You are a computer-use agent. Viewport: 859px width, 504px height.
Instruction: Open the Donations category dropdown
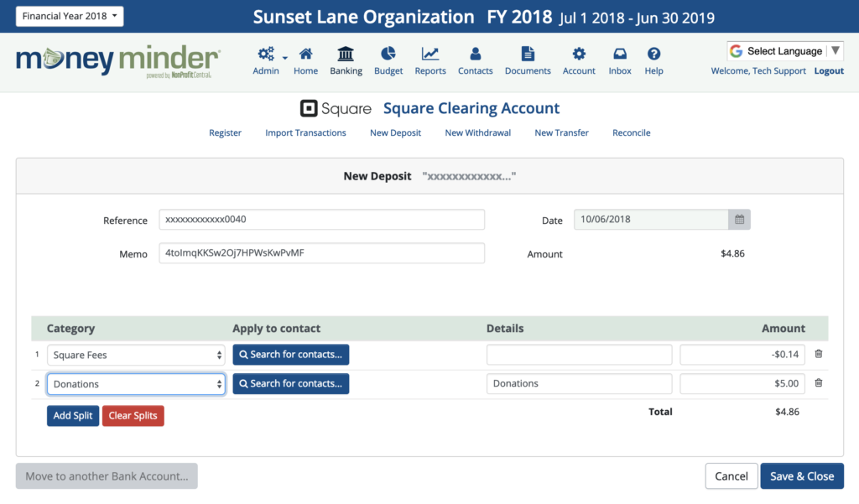tap(136, 384)
